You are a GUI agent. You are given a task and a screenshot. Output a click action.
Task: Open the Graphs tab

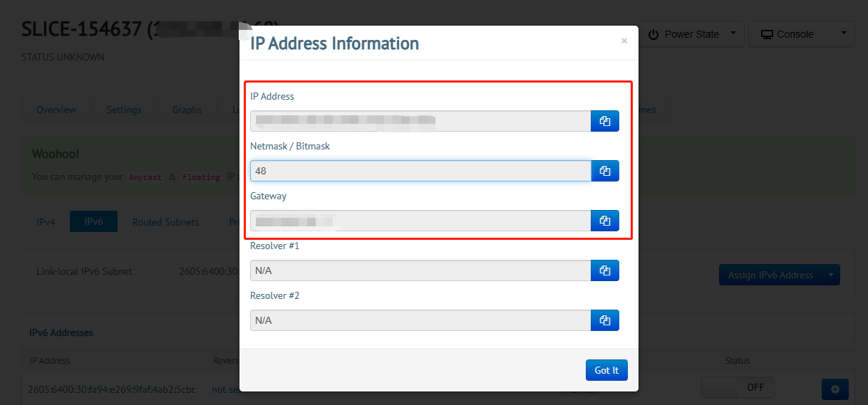tap(187, 110)
